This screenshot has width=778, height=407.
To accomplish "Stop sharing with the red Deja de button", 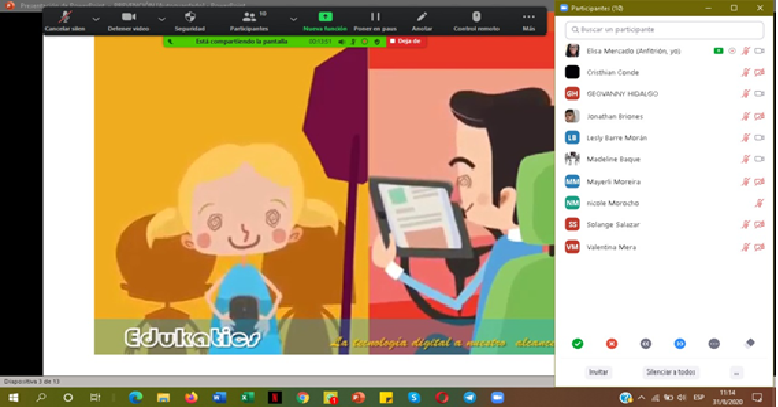I will (405, 41).
